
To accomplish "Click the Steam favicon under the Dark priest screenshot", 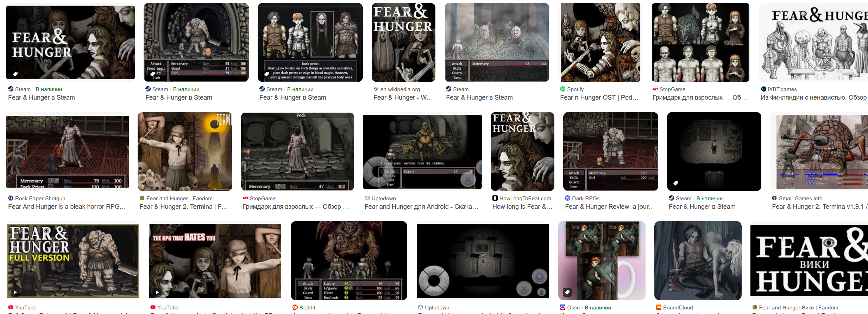I will (x=262, y=89).
